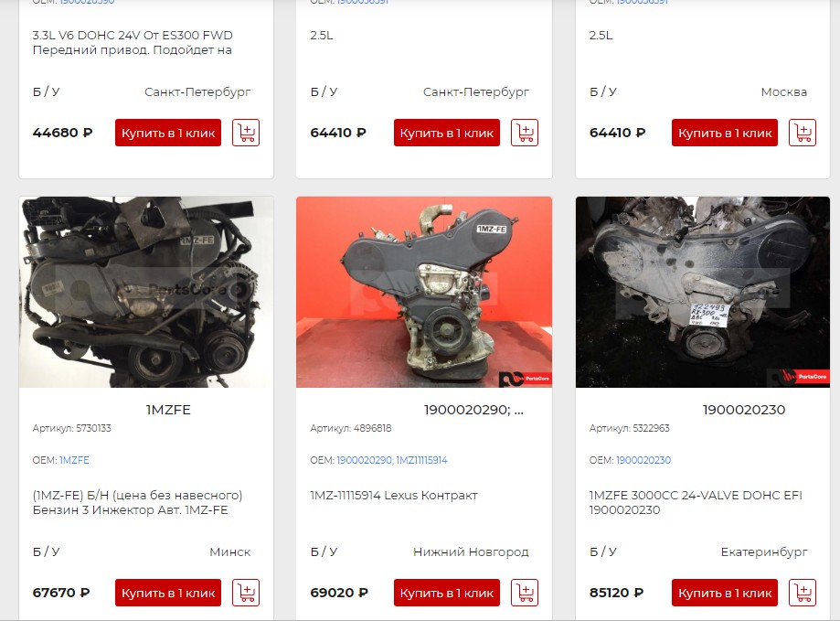Add Saint Petersburg 64410 ₽ item to cart

click(525, 133)
